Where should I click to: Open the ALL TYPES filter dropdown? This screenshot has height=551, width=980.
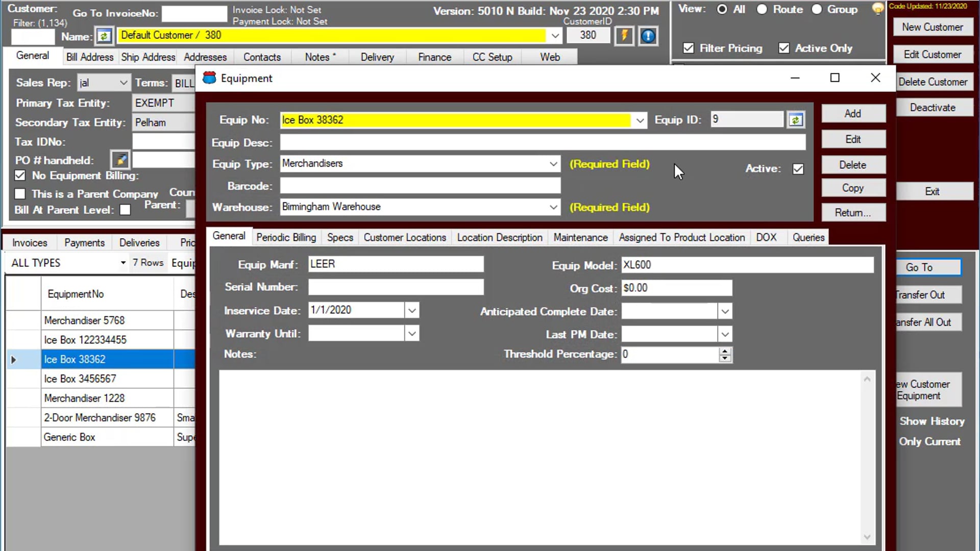tap(123, 263)
